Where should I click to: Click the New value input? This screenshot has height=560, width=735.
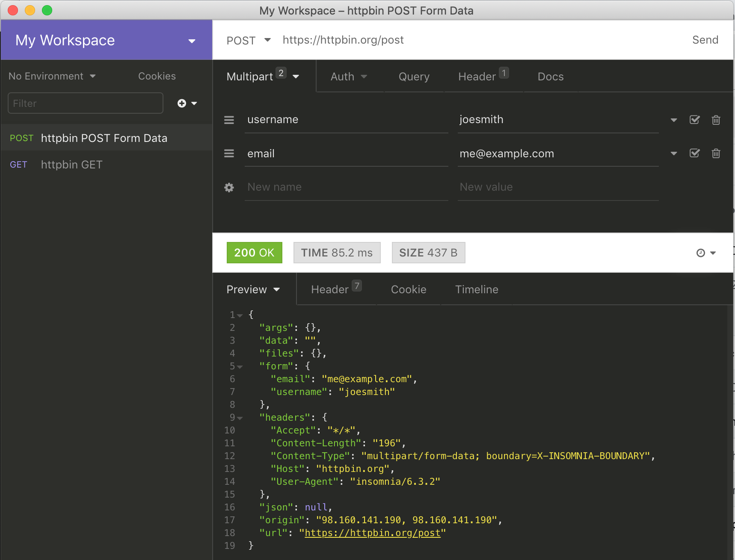(558, 187)
